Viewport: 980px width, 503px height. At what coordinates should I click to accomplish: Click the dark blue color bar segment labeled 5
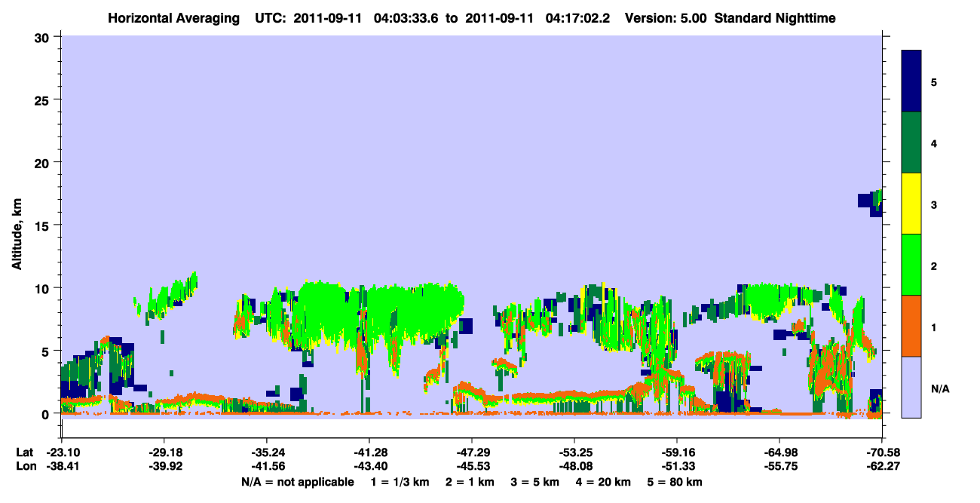(x=911, y=81)
